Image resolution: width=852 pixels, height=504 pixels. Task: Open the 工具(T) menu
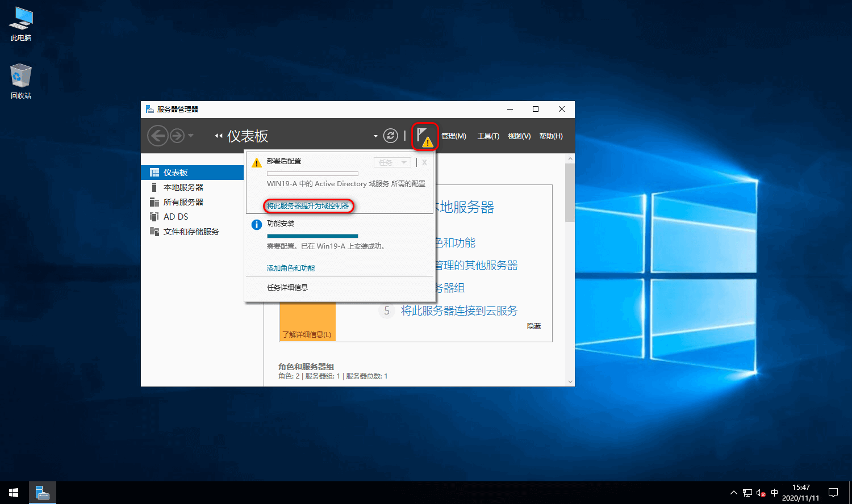(x=488, y=136)
